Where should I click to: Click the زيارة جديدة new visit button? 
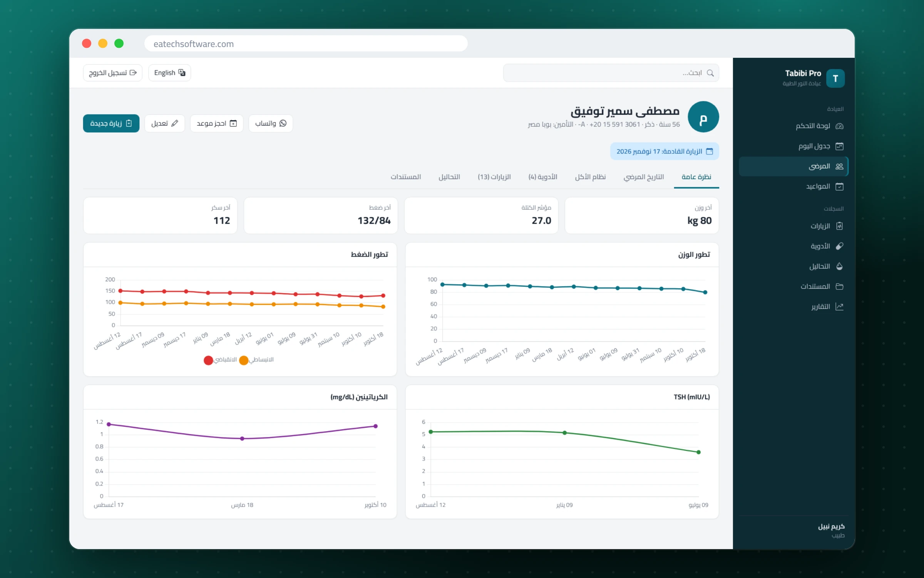pos(111,123)
